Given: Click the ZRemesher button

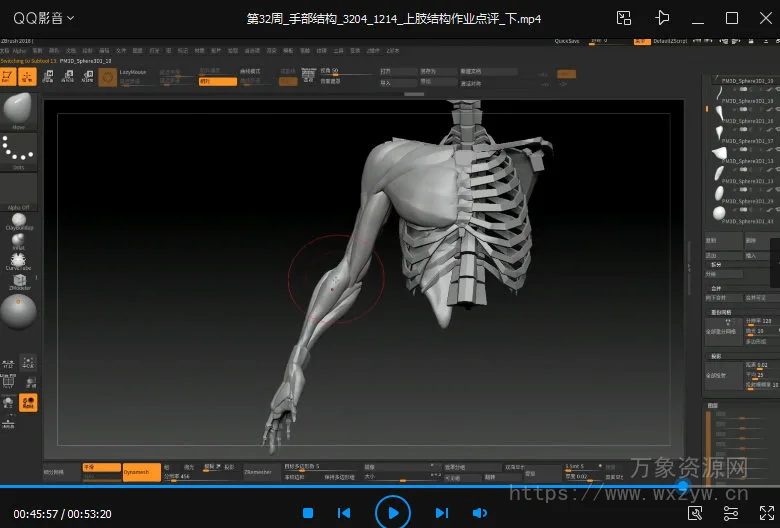Looking at the screenshot, I should [x=261, y=471].
